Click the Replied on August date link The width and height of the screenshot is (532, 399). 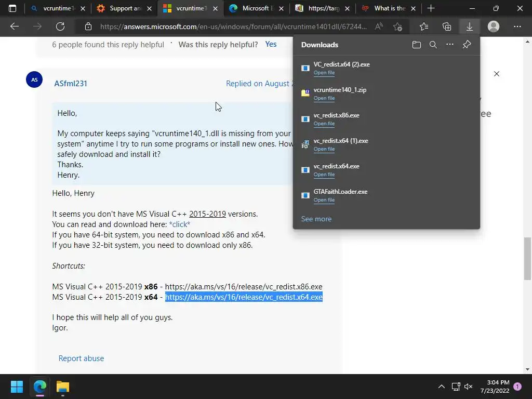click(x=260, y=84)
